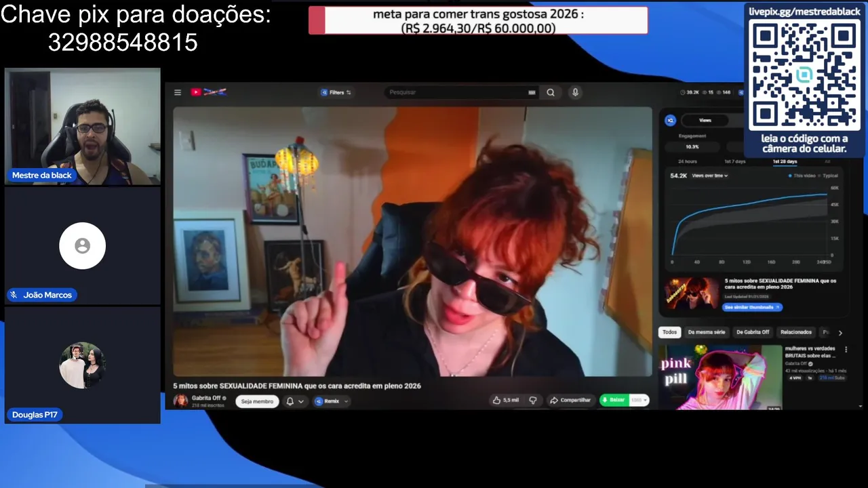
Task: Click João Marcos profile avatar placeholder
Action: click(x=82, y=246)
